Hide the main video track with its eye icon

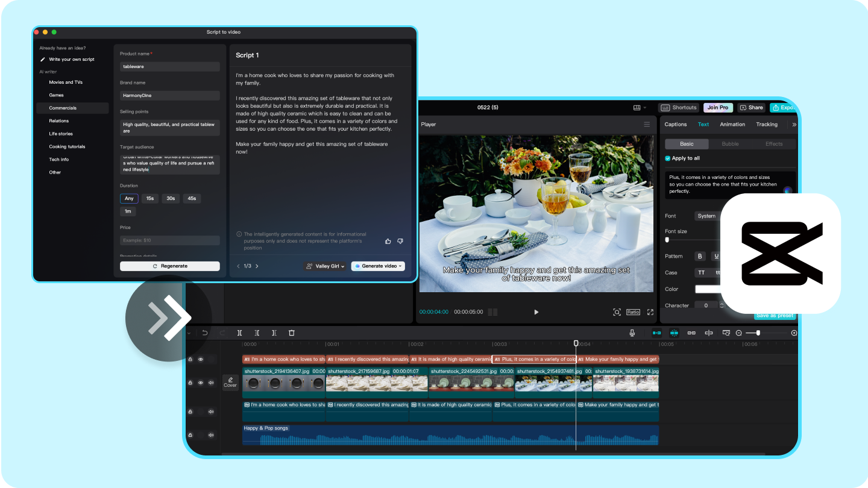point(201,383)
